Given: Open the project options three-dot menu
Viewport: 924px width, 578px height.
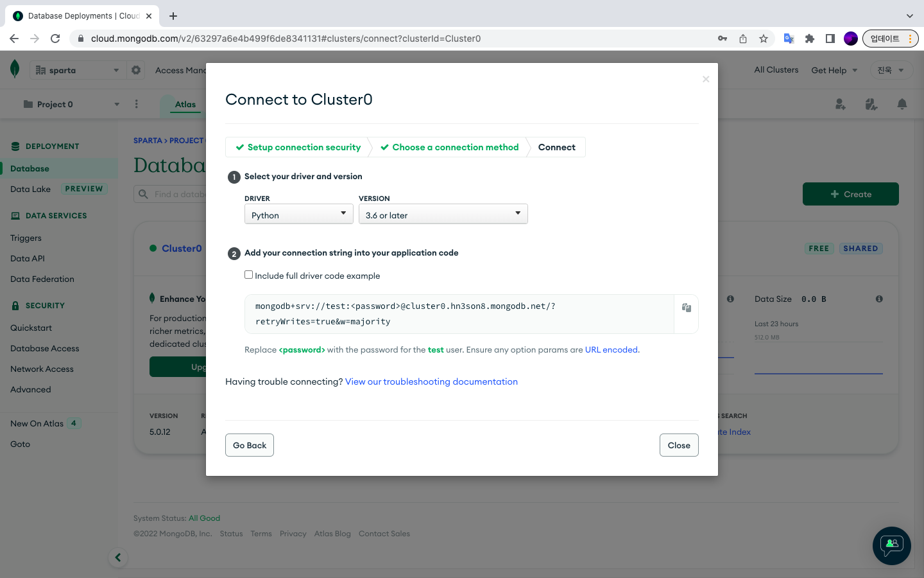Looking at the screenshot, I should pos(137,104).
